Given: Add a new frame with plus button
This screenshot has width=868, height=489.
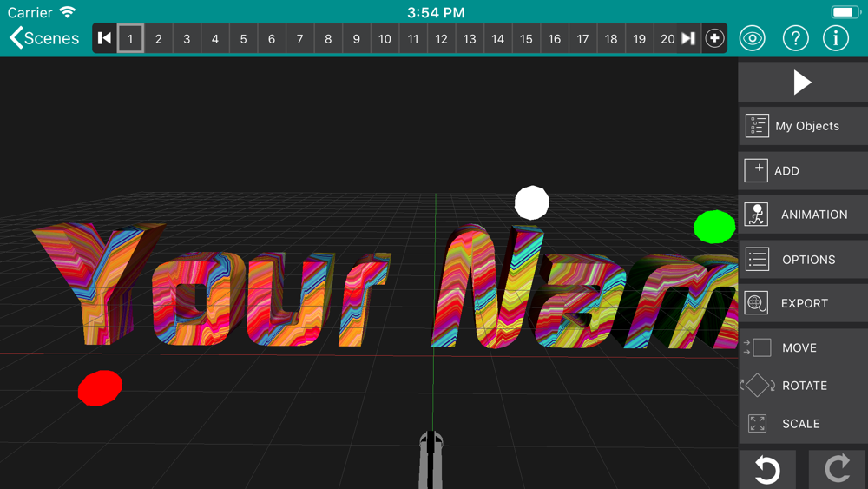Looking at the screenshot, I should tap(714, 38).
